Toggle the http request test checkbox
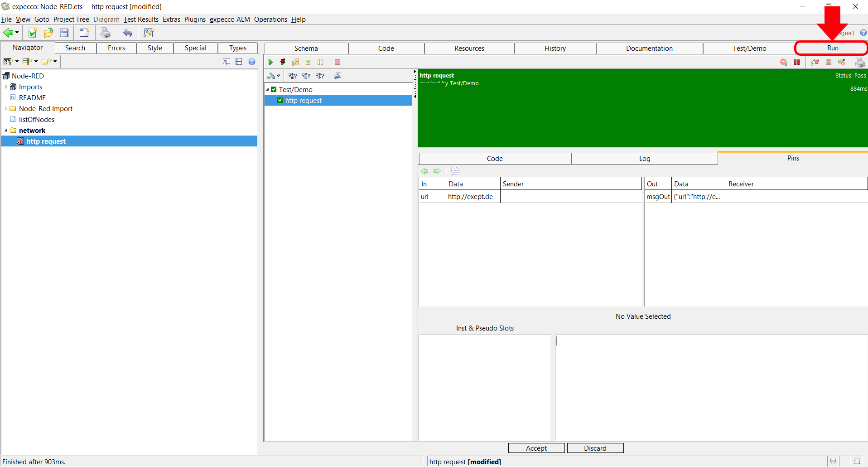 (x=280, y=101)
